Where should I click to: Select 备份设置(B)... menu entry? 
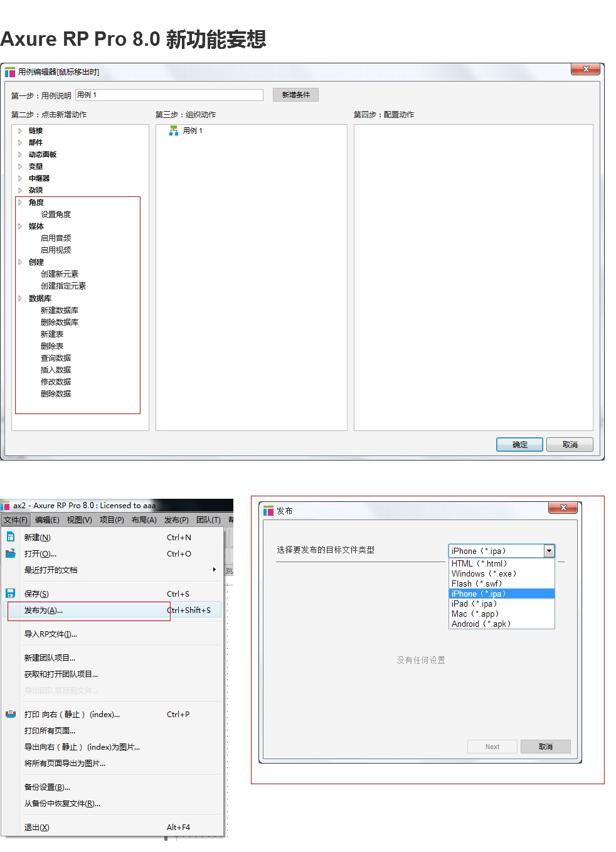pos(113,787)
